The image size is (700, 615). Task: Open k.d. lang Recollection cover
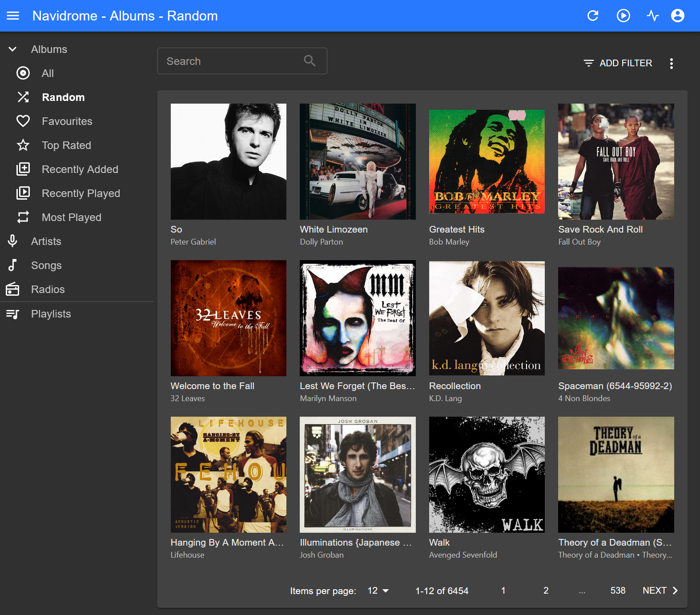[x=487, y=318]
